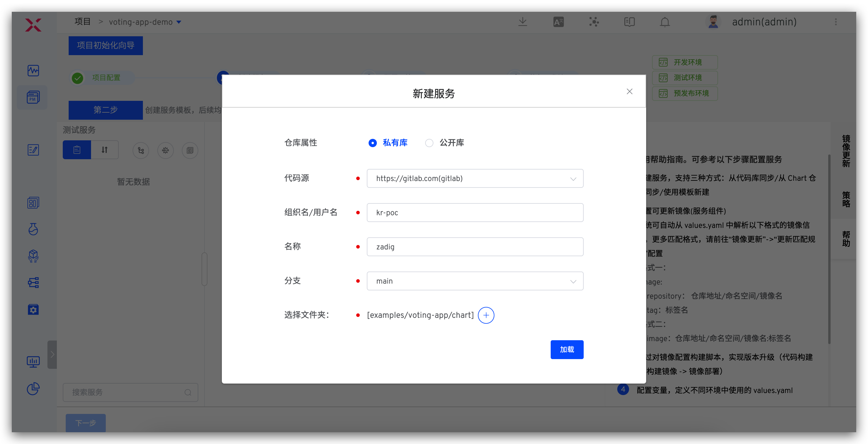Open the PM project management sidebar icon

coord(33,97)
